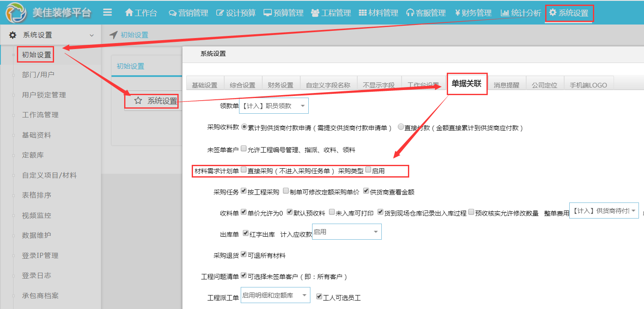Go to 工作流管理 in sidebar
The width and height of the screenshot is (644, 309).
coord(40,115)
